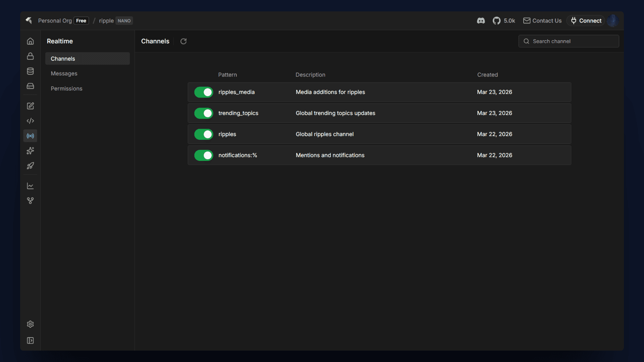Image resolution: width=644 pixels, height=362 pixels.
Task: Open the Discord community icon
Action: [x=481, y=21]
